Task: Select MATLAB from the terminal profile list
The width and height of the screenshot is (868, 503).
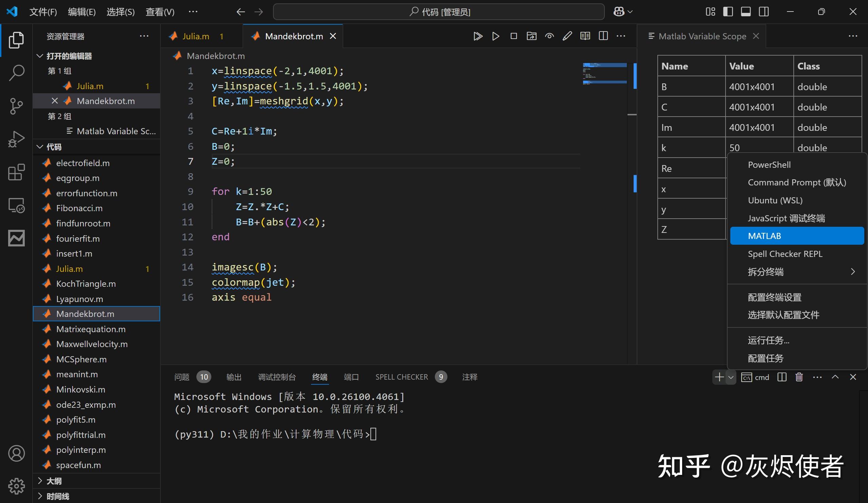Action: tap(764, 236)
